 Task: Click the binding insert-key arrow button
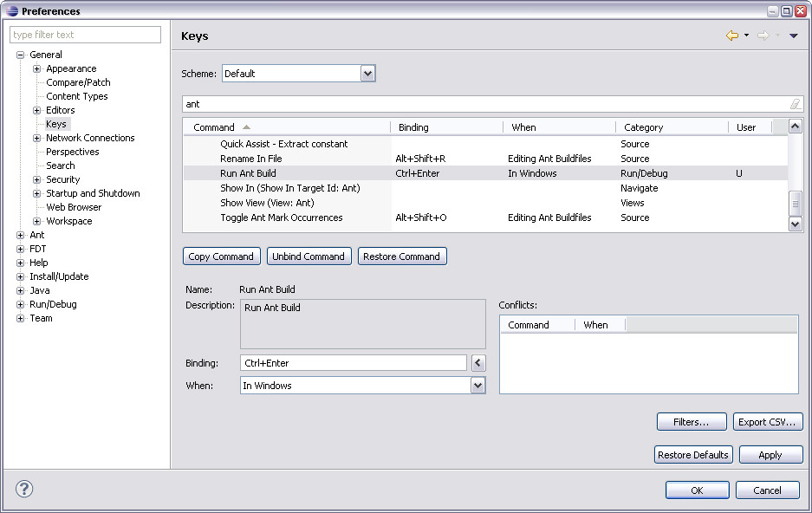tap(478, 363)
